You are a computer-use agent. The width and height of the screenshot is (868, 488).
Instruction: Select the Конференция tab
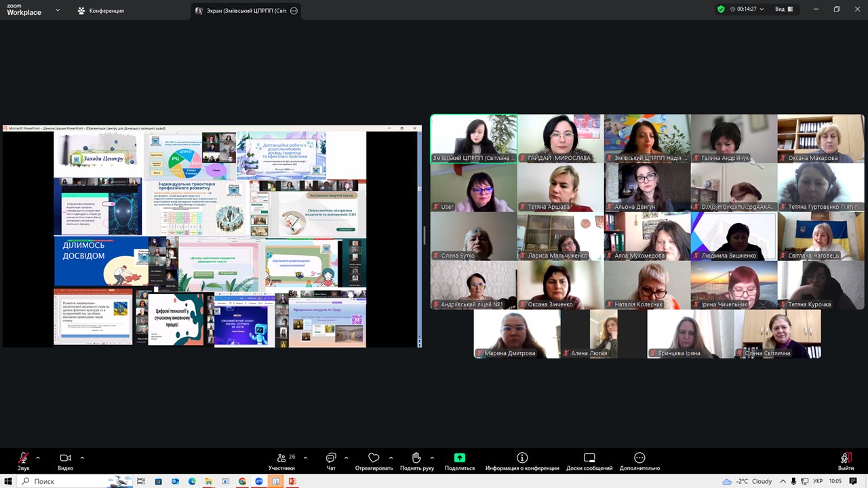pos(100,11)
